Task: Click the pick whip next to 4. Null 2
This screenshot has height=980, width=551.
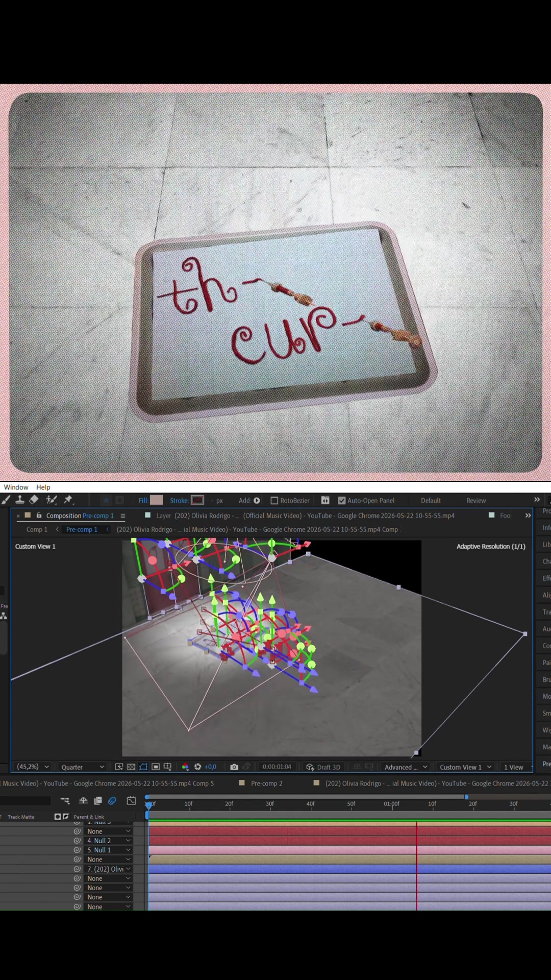Action: click(77, 841)
